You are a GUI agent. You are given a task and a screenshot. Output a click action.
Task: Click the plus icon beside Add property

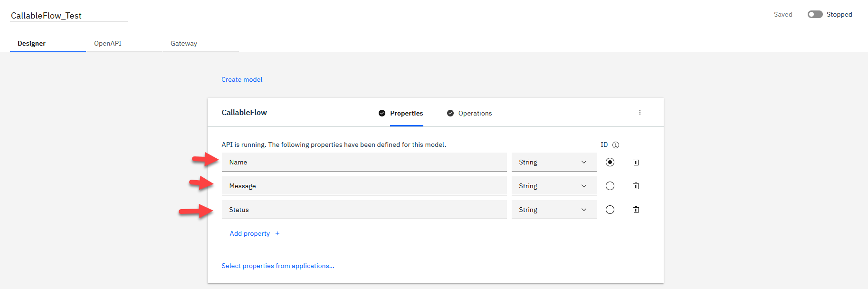coord(277,233)
